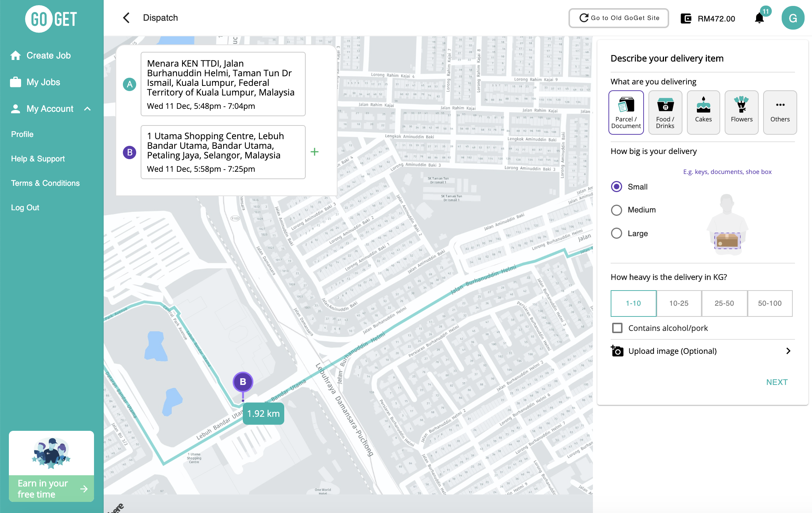
Task: Select the Large size radio button
Action: [x=616, y=233]
